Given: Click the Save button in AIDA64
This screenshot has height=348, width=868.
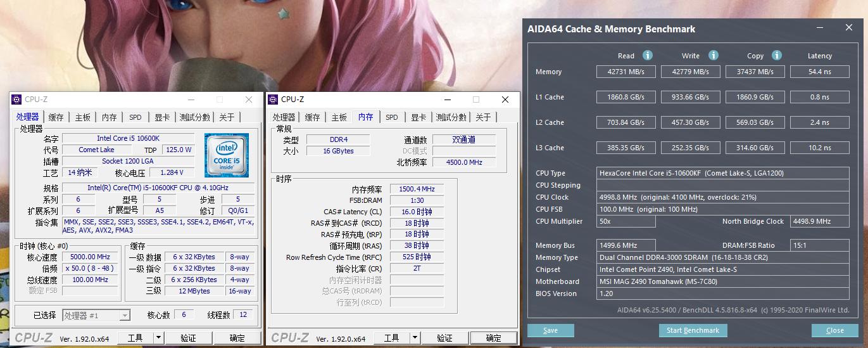Looking at the screenshot, I should point(551,330).
